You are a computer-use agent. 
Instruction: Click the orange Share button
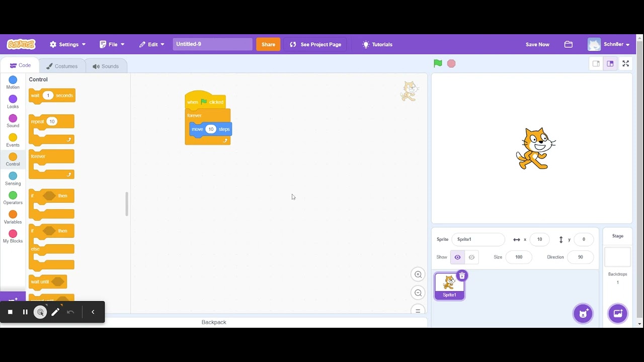(x=268, y=44)
